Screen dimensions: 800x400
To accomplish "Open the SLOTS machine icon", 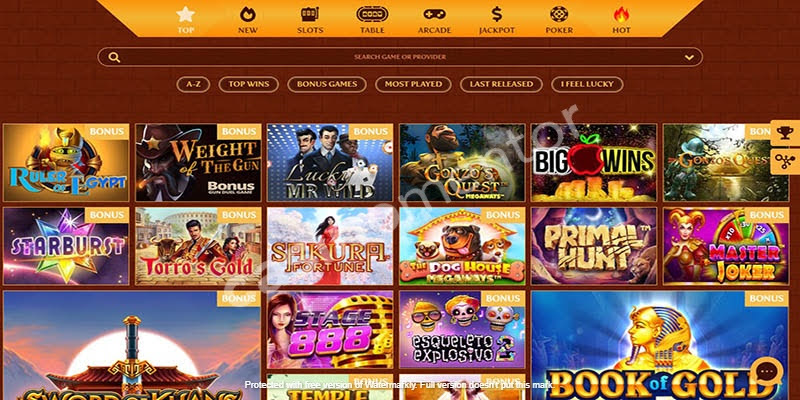I will [310, 14].
